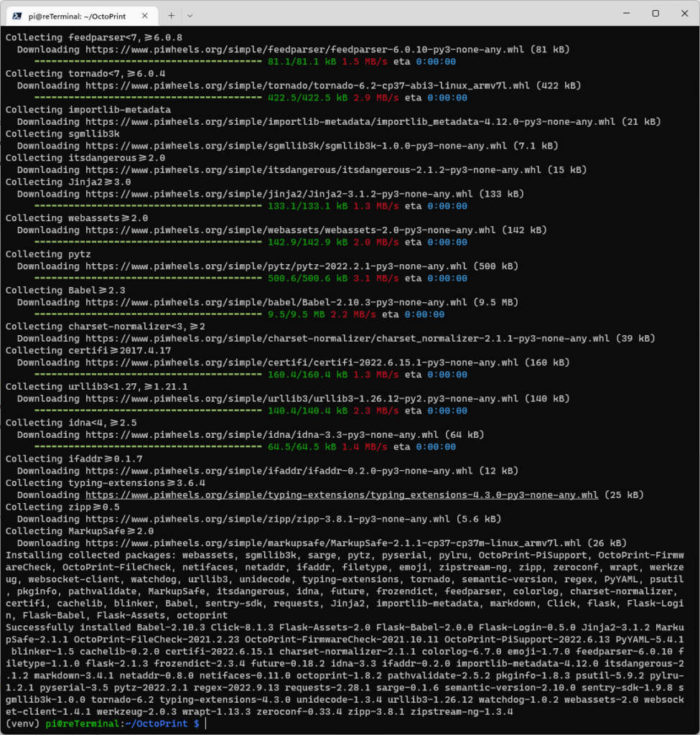Viewport: 700px width, 735px height.
Task: Click the urllib3-1.26.12 download URL
Action: tap(302, 398)
